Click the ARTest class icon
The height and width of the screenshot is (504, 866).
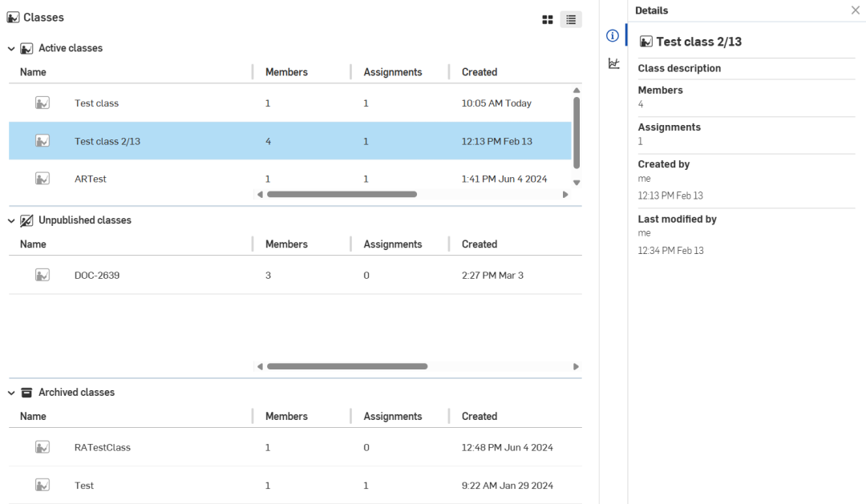pyautogui.click(x=42, y=179)
